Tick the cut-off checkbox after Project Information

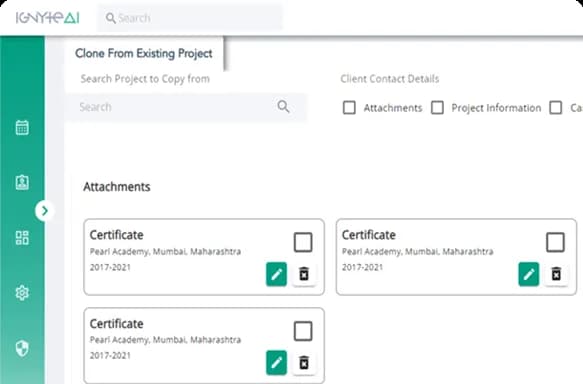click(555, 108)
